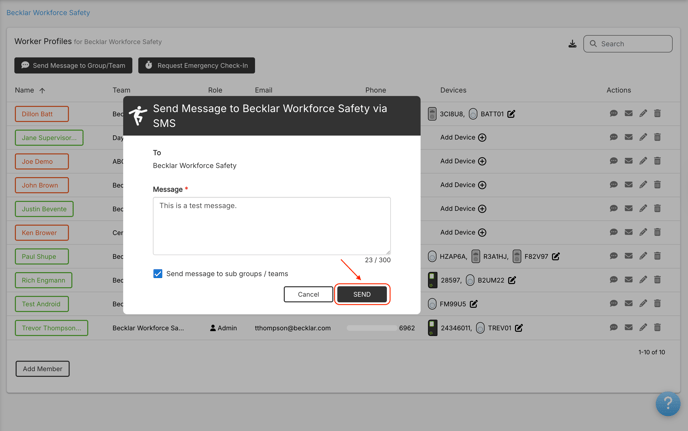Delete trash icon for Trevor Thompson
This screenshot has height=431, width=688.
tap(657, 327)
